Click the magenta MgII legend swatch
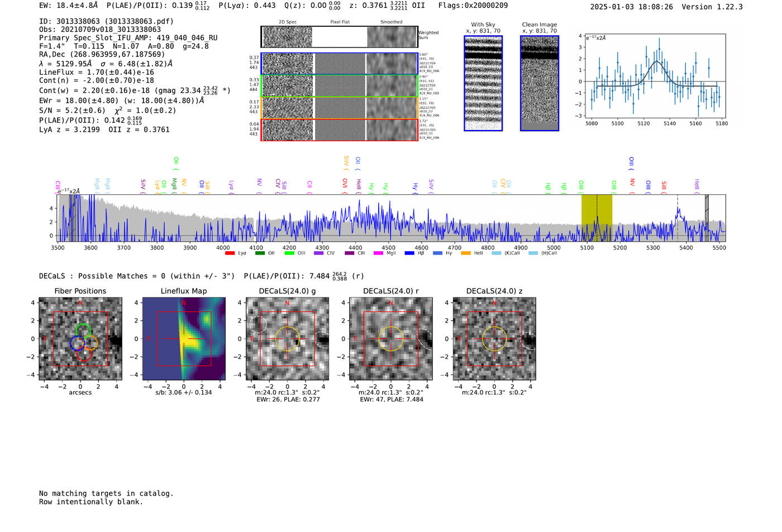This screenshot has width=782, height=532. (378, 253)
